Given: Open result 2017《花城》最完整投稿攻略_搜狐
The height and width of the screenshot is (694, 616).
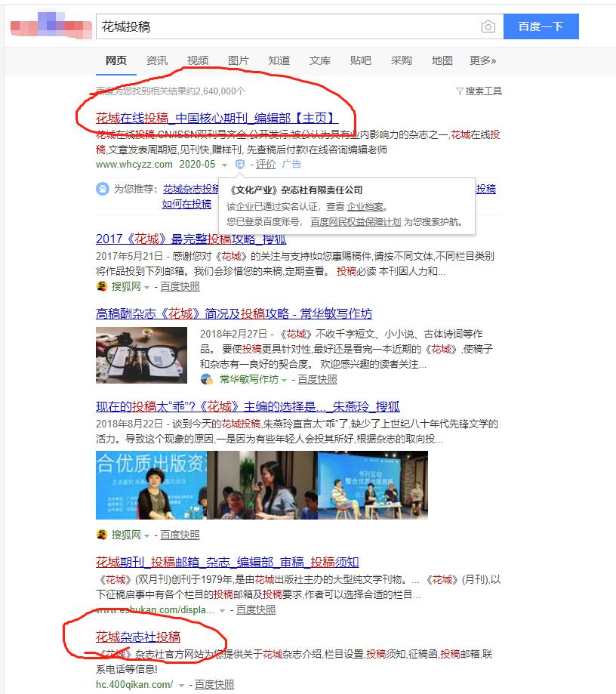Looking at the screenshot, I should click(x=191, y=239).
